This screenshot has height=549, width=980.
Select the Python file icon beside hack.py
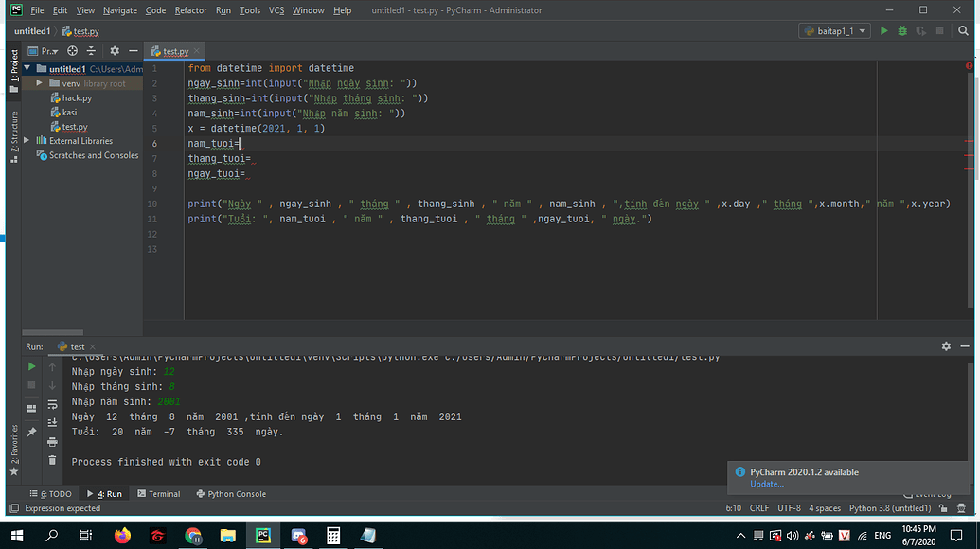pyautogui.click(x=57, y=97)
